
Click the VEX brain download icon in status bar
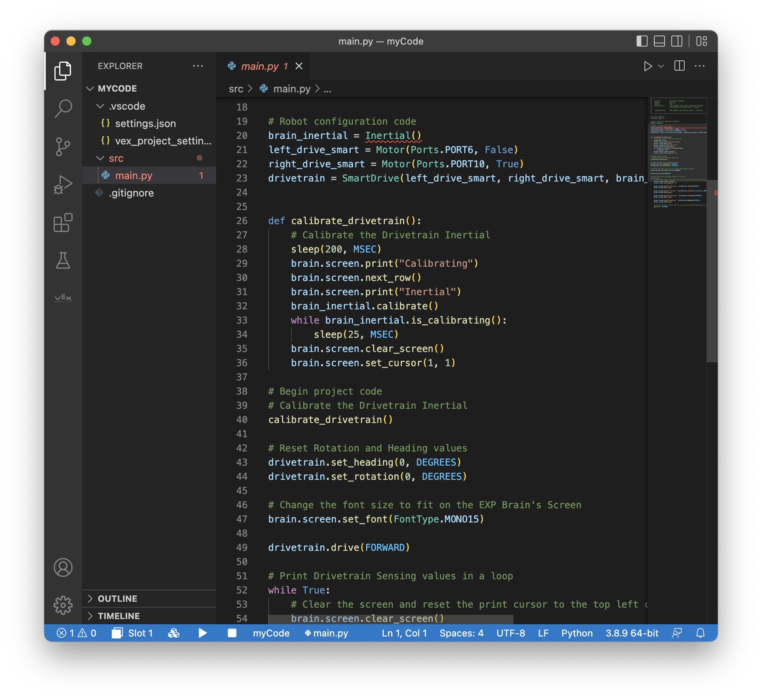point(174,633)
